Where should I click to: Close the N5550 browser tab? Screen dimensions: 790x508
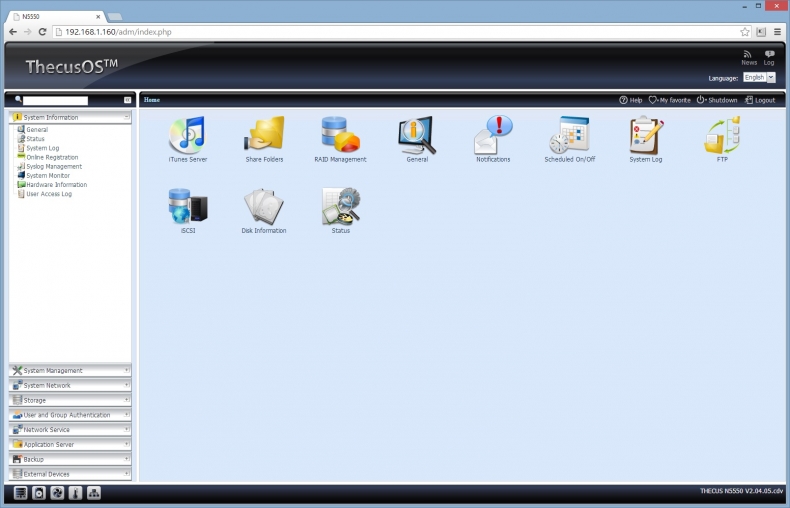pos(98,17)
